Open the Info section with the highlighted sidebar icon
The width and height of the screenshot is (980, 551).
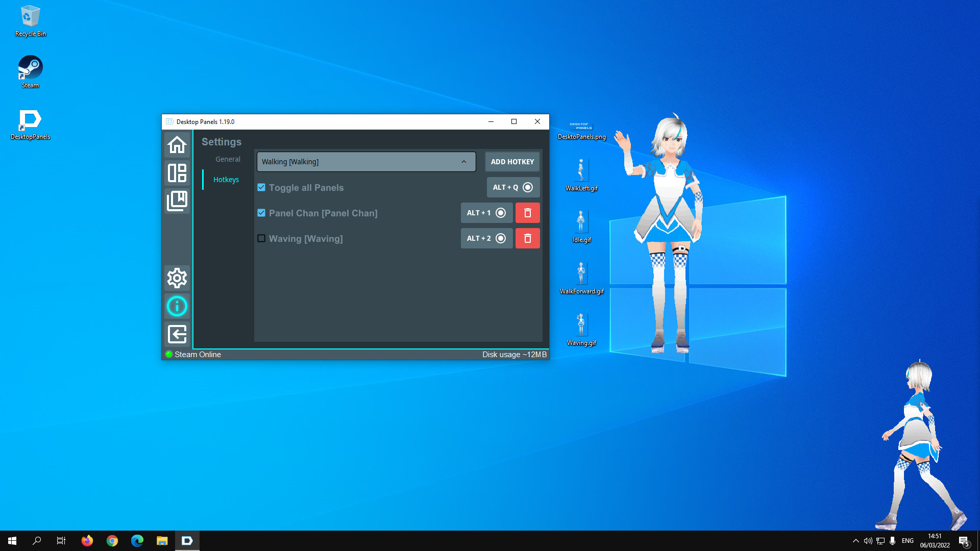pyautogui.click(x=177, y=306)
